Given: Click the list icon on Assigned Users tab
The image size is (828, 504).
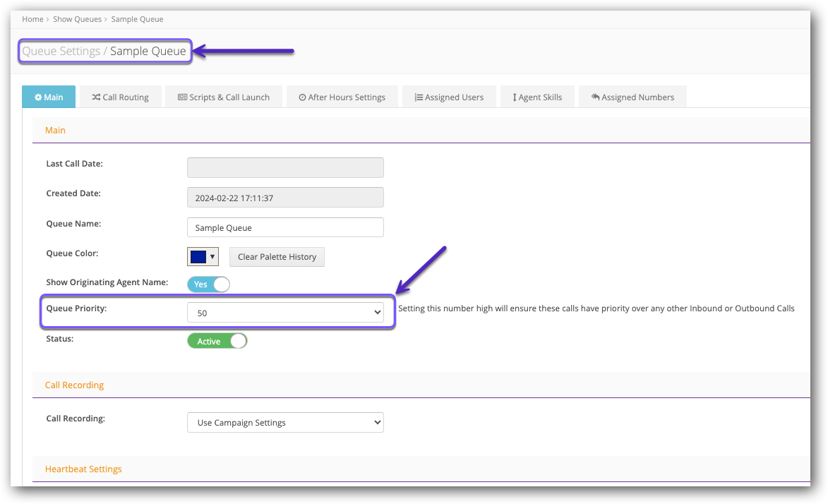Looking at the screenshot, I should 419,97.
